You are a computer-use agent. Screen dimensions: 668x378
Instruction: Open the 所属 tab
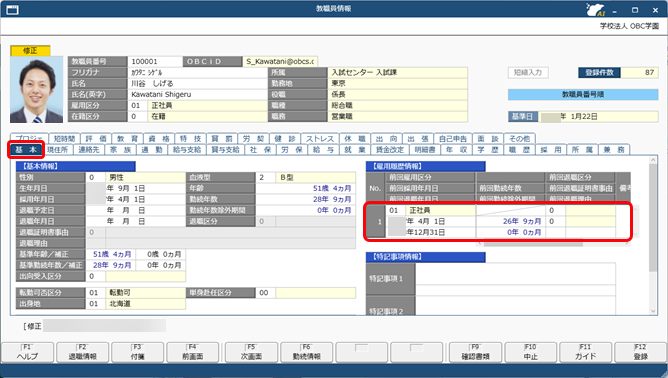click(x=582, y=150)
